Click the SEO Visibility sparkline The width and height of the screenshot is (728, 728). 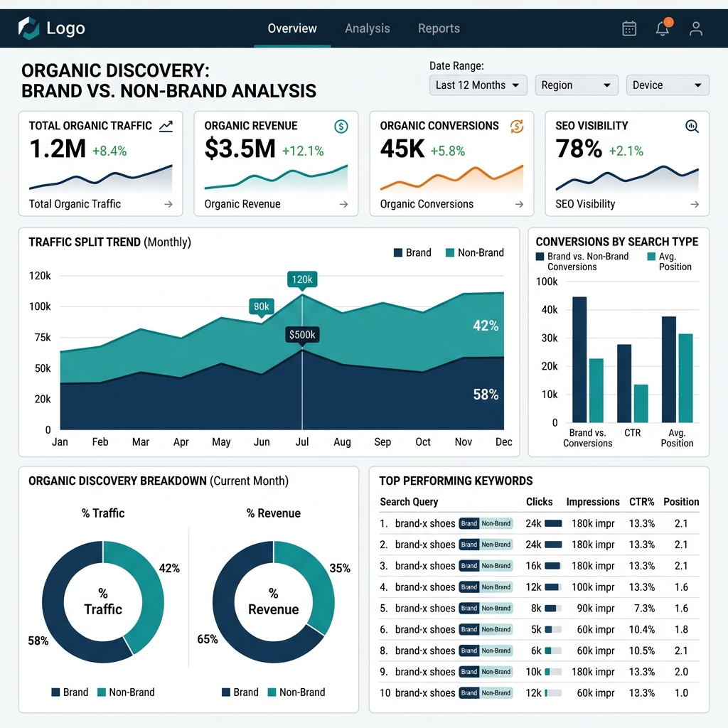[x=627, y=178]
